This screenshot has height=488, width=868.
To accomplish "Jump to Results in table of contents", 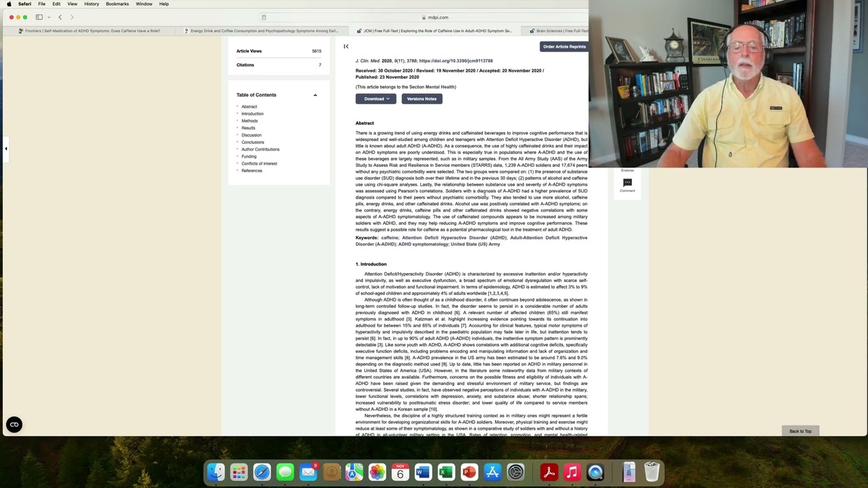I will [x=248, y=128].
